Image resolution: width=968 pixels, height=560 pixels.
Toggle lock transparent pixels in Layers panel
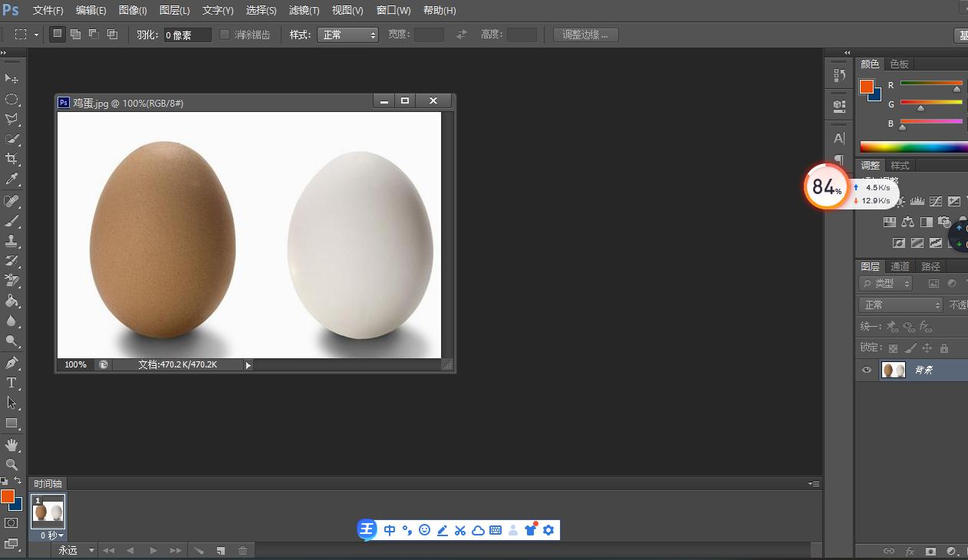click(894, 348)
